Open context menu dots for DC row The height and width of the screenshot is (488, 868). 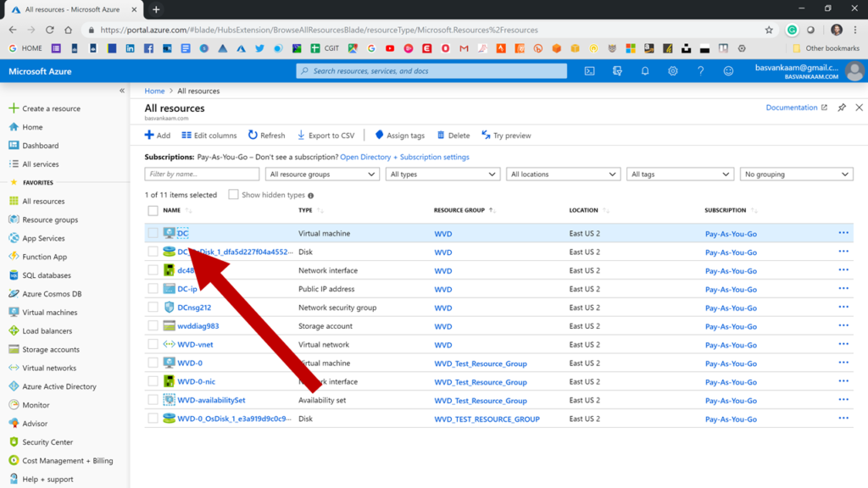point(843,233)
